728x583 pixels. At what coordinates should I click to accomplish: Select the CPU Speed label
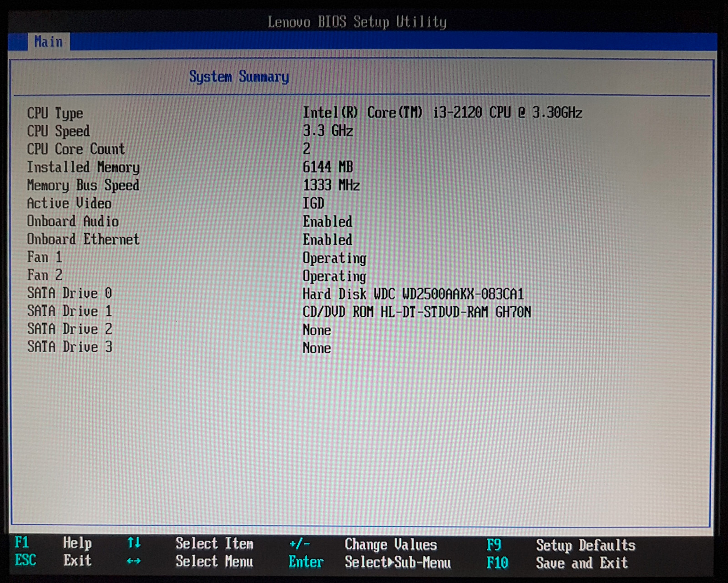click(58, 131)
